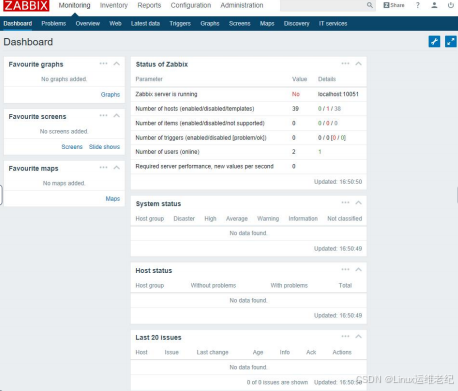This screenshot has width=458, height=391.
Task: Open the Configuration menu
Action: click(x=191, y=5)
